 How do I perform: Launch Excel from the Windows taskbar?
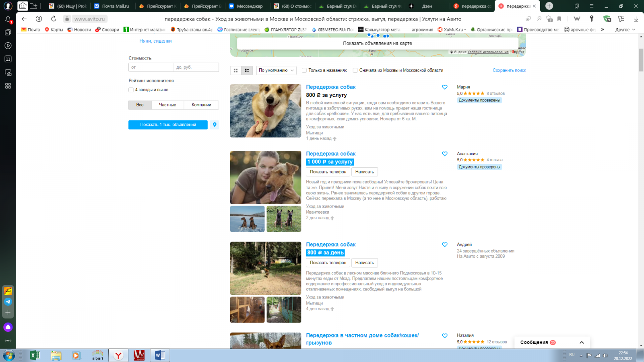point(35,356)
